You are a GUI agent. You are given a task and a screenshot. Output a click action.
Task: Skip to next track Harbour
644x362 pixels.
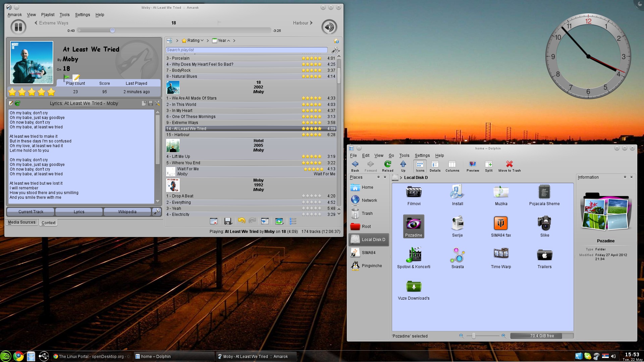click(303, 23)
